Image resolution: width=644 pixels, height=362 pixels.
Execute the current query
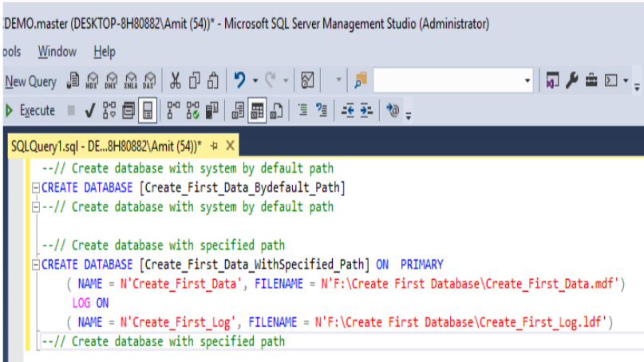(x=31, y=110)
